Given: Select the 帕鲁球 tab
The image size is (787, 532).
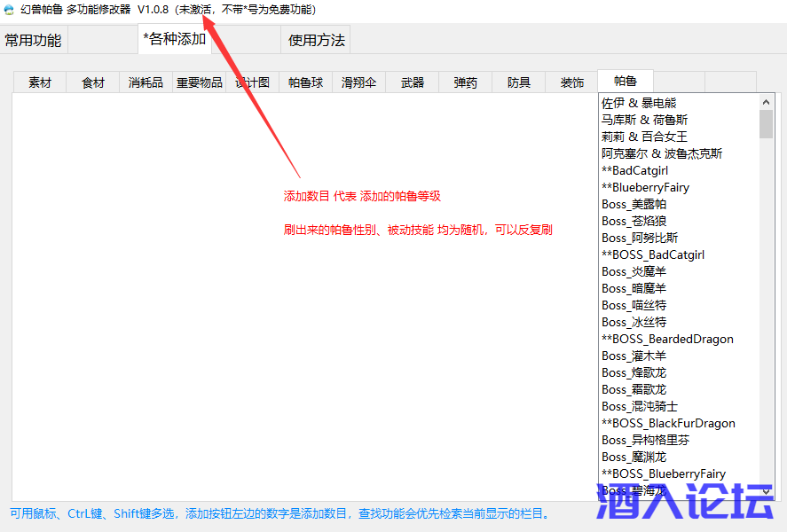Looking at the screenshot, I should pyautogui.click(x=306, y=82).
